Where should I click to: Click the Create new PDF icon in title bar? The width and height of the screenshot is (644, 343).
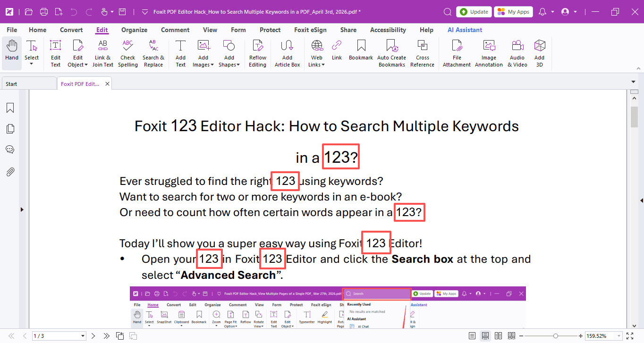point(59,11)
